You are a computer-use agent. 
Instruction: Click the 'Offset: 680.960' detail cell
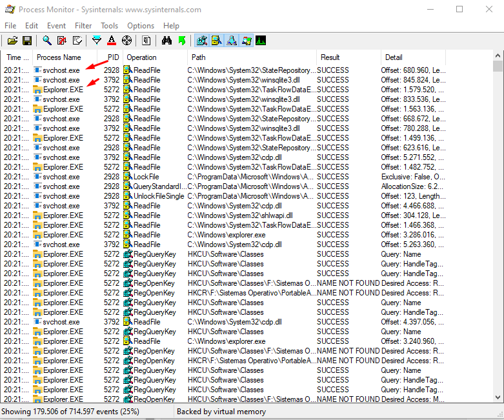[x=413, y=70]
